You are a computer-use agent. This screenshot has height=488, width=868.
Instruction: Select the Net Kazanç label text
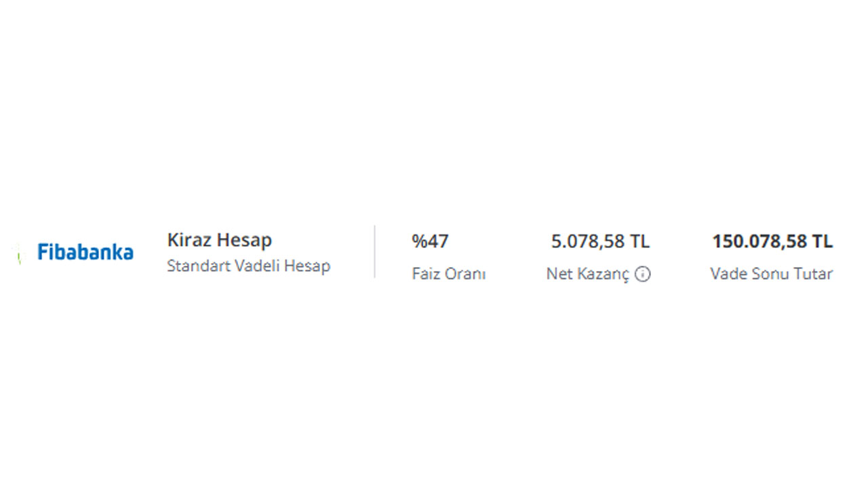pos(588,274)
